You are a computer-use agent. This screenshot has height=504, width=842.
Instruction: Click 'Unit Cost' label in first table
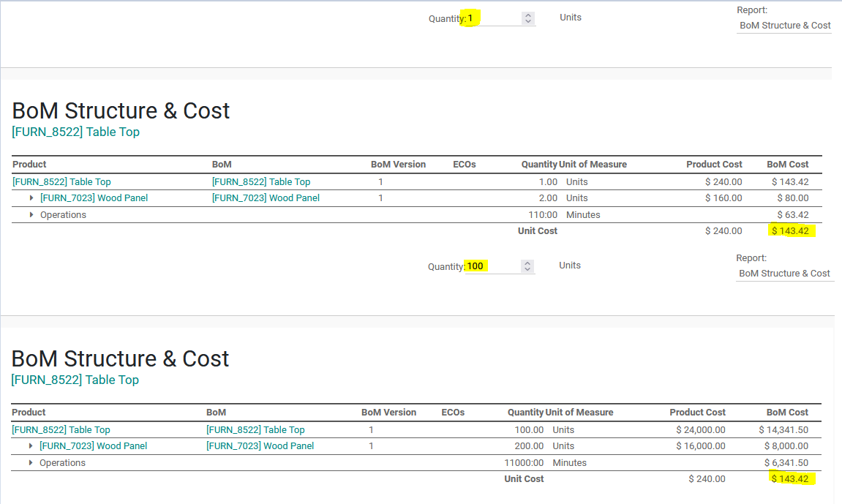pyautogui.click(x=538, y=231)
